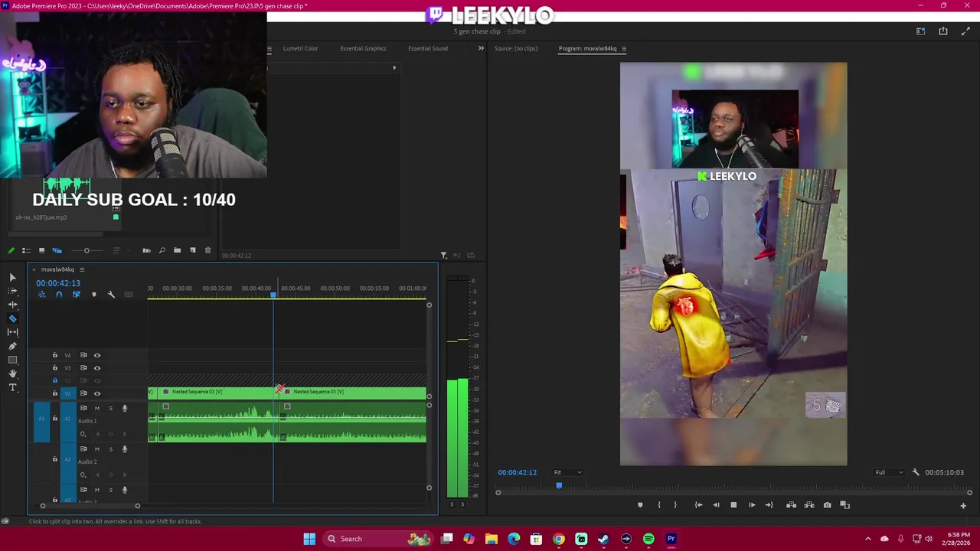This screenshot has width=980, height=551.
Task: Toggle Snap in Timeline magnet
Action: tap(59, 295)
